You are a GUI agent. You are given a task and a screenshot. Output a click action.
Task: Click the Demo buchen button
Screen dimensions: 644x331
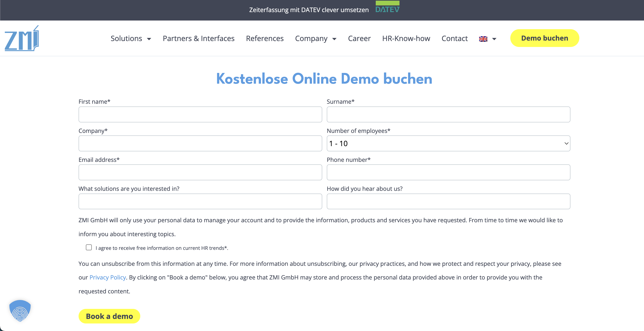(x=544, y=38)
